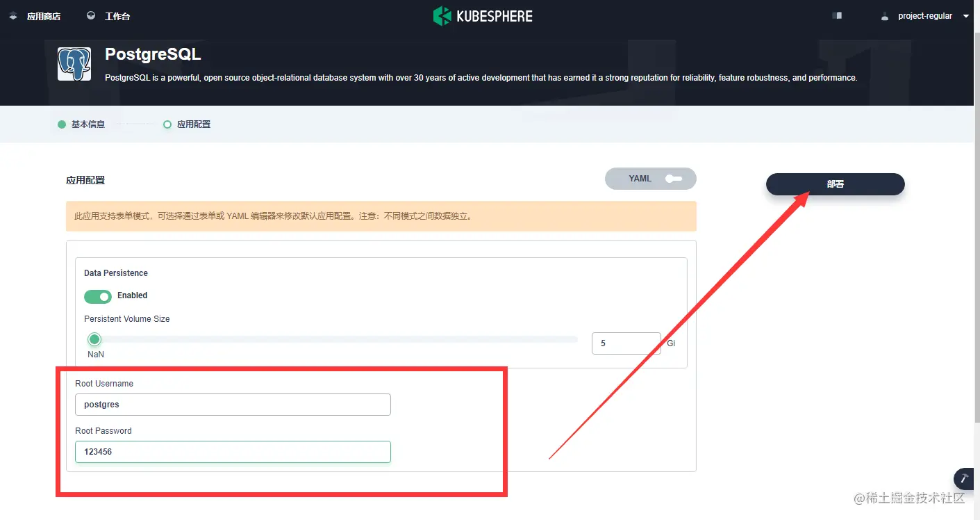This screenshot has height=520, width=980.
Task: Click the 应用商店 menu label
Action: pos(44,16)
